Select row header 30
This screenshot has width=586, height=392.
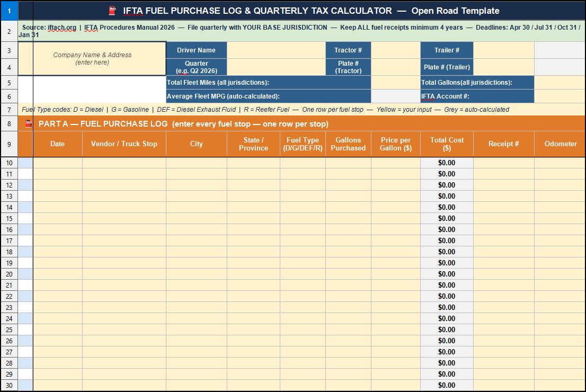(9, 385)
